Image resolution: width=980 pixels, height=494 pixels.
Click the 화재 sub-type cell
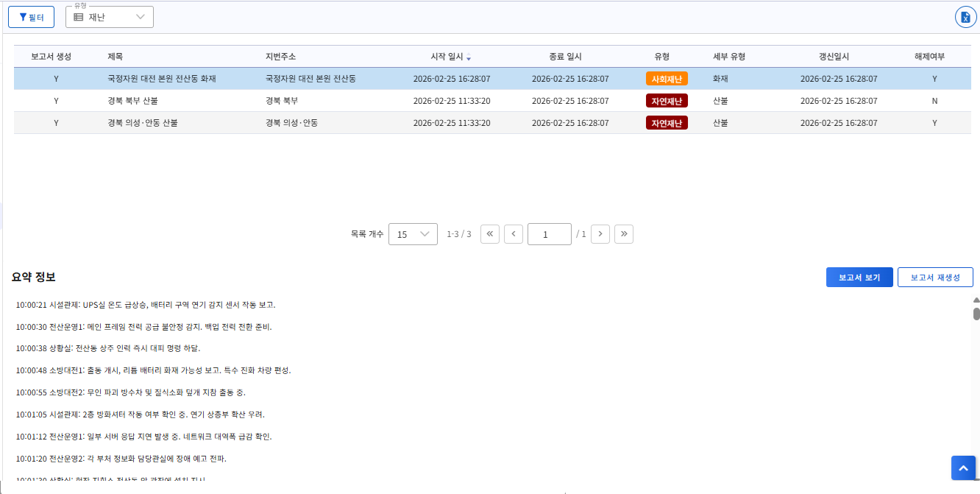tap(720, 79)
